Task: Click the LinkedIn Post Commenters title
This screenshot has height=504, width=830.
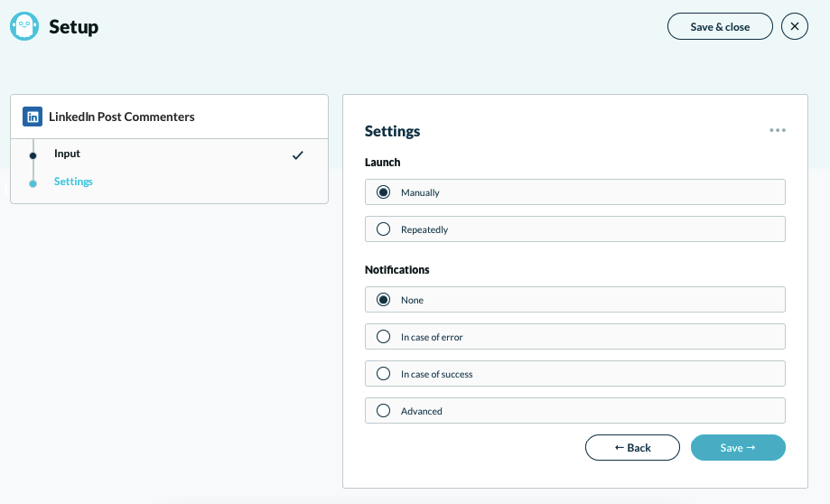Action: pos(122,117)
